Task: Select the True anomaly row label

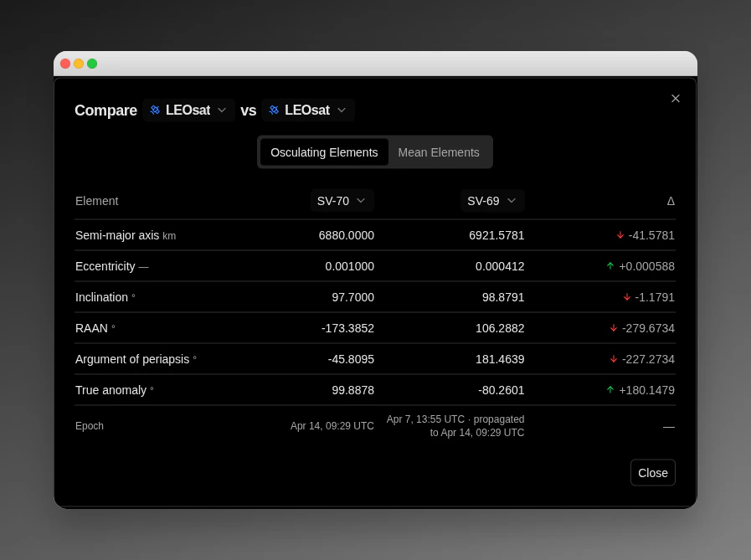Action: [x=111, y=390]
